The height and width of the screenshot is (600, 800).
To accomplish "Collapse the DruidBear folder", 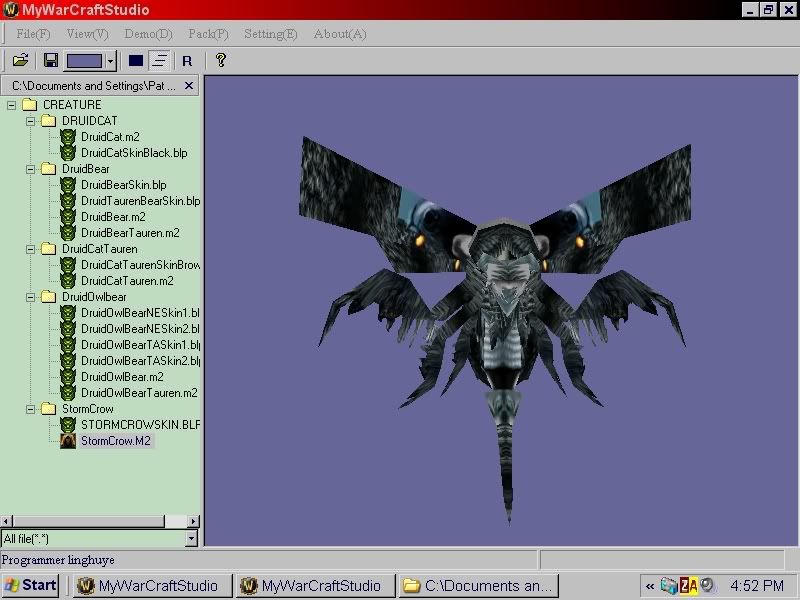I will [31, 169].
